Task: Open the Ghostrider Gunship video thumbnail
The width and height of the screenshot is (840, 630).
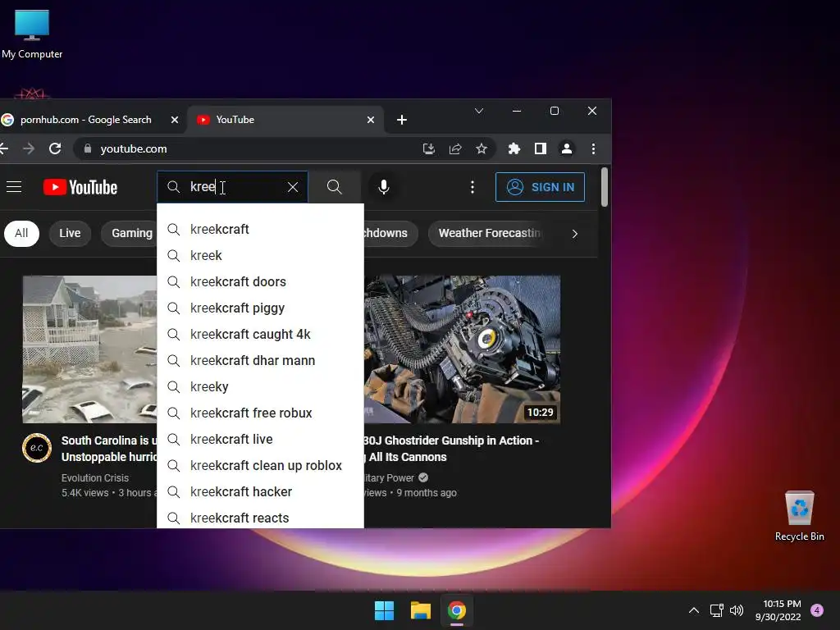Action: 463,349
